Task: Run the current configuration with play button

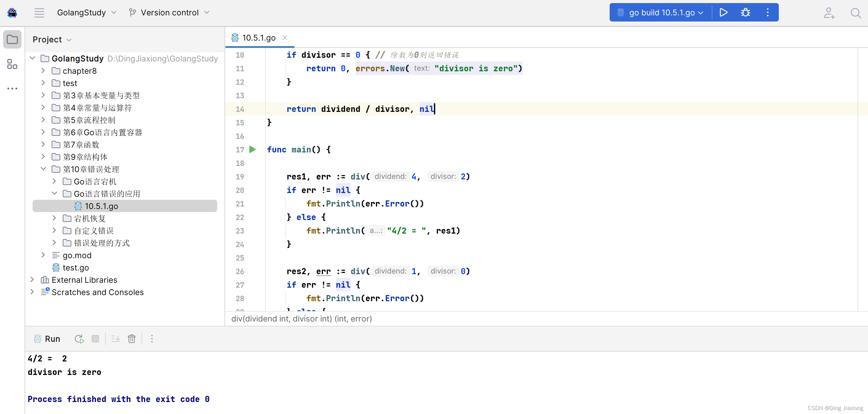Action: pos(723,13)
